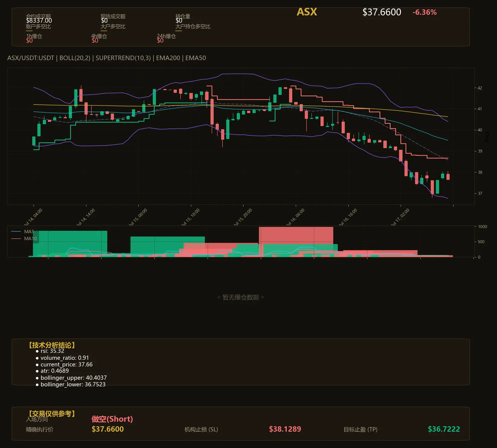Click the -6.36% change percentage
This screenshot has width=497, height=448.
(x=424, y=12)
